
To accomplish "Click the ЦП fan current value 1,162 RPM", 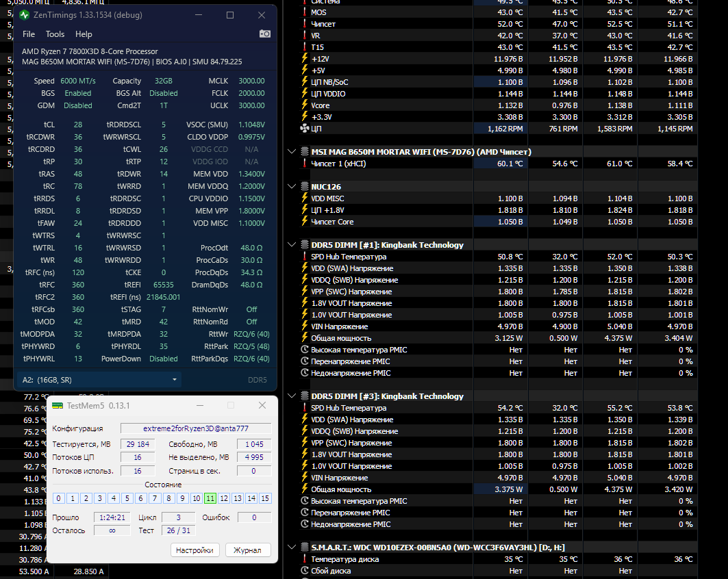I will [x=505, y=129].
